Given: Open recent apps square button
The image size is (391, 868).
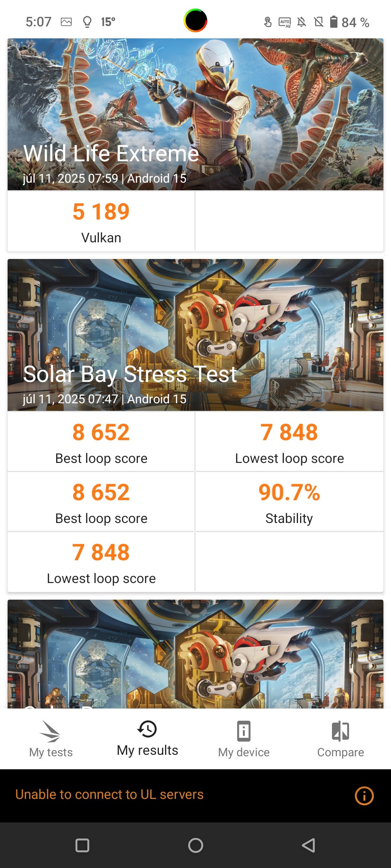Looking at the screenshot, I should [x=82, y=846].
